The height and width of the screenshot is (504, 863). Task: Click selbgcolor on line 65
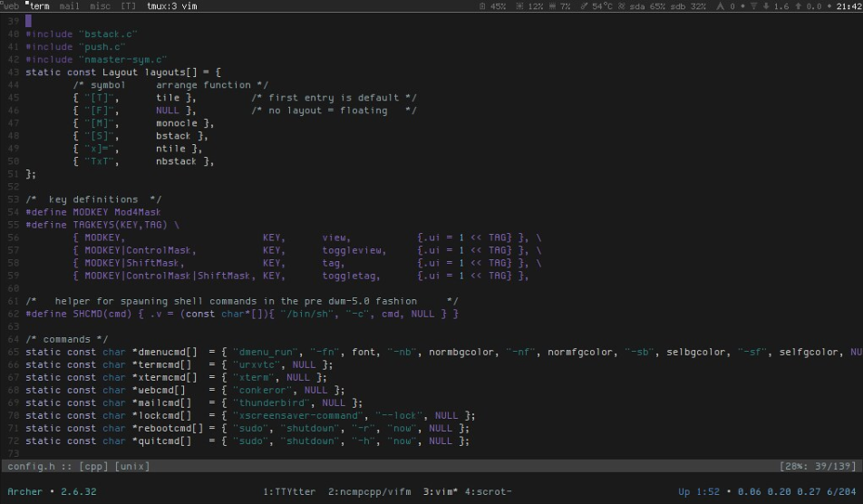click(x=696, y=352)
